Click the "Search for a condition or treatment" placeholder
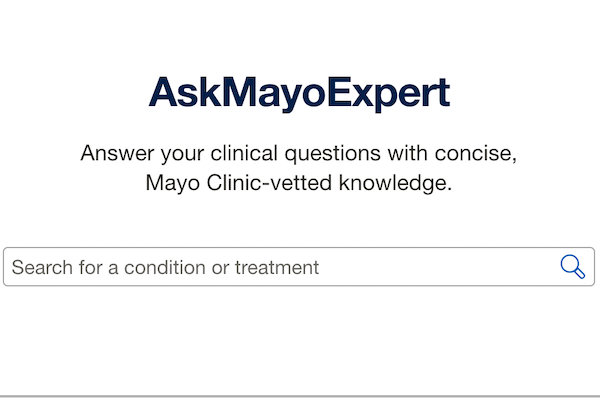 coord(165,267)
